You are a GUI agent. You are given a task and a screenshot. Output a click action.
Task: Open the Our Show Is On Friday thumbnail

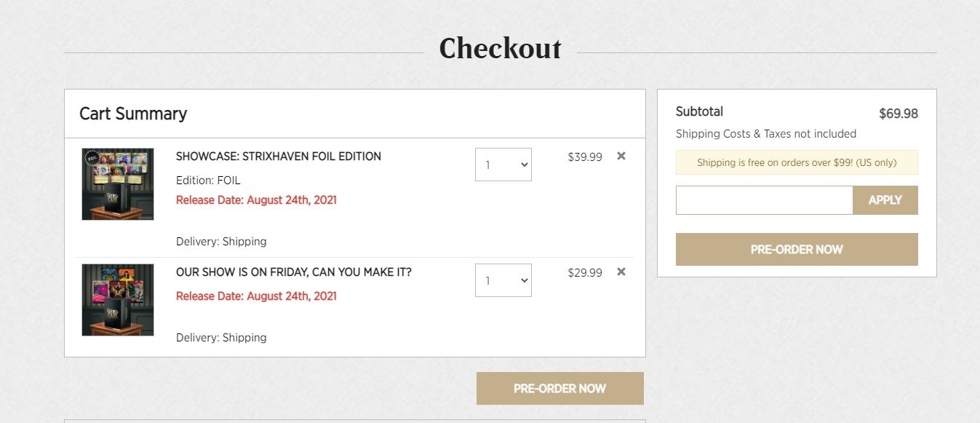pos(118,300)
